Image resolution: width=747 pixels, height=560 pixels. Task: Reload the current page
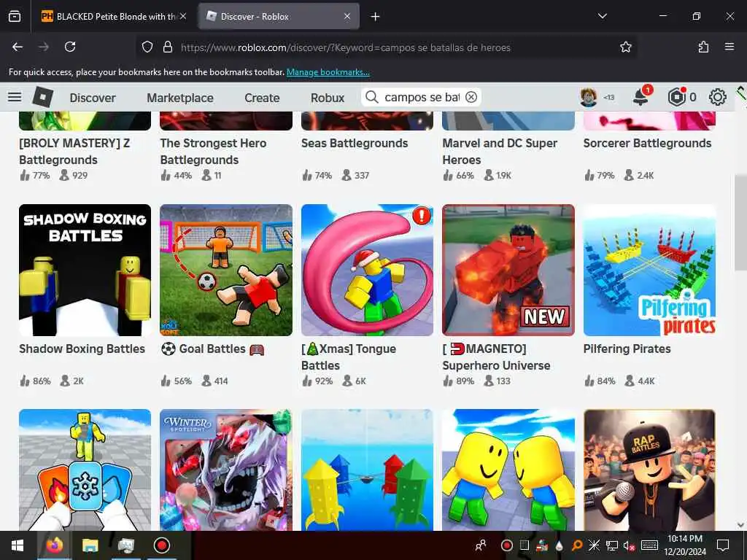(x=70, y=47)
